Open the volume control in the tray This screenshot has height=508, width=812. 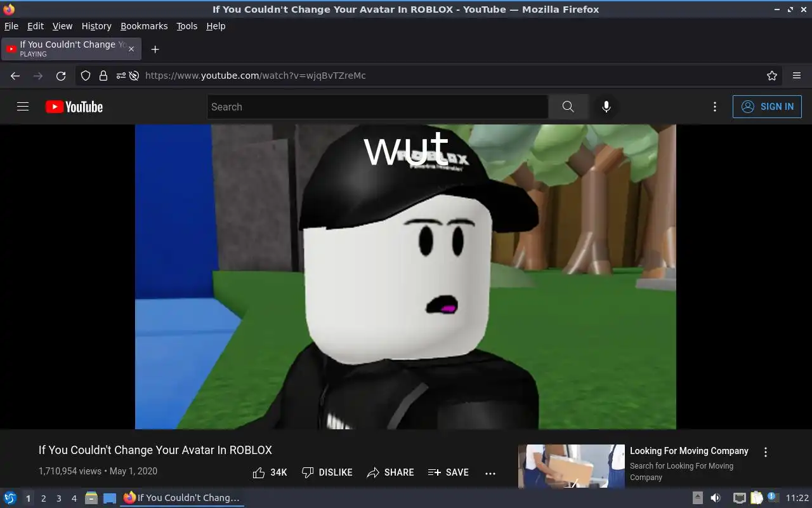pyautogui.click(x=716, y=498)
